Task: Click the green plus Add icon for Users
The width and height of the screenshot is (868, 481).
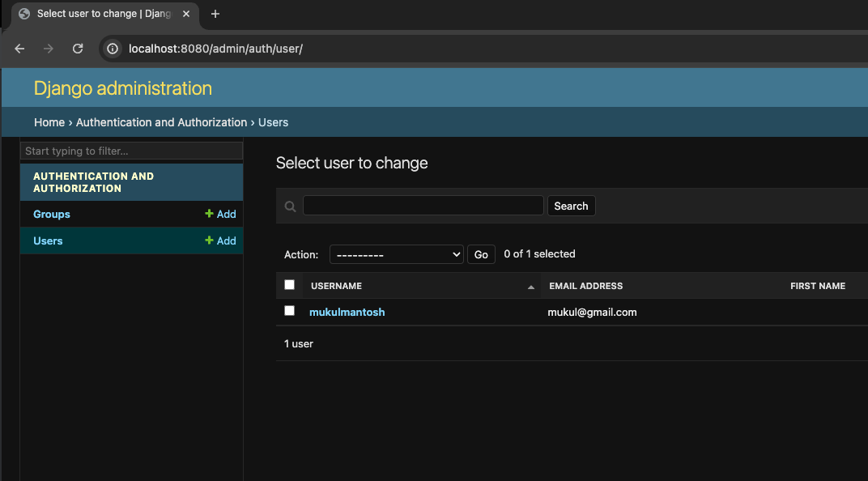Action: (x=209, y=241)
